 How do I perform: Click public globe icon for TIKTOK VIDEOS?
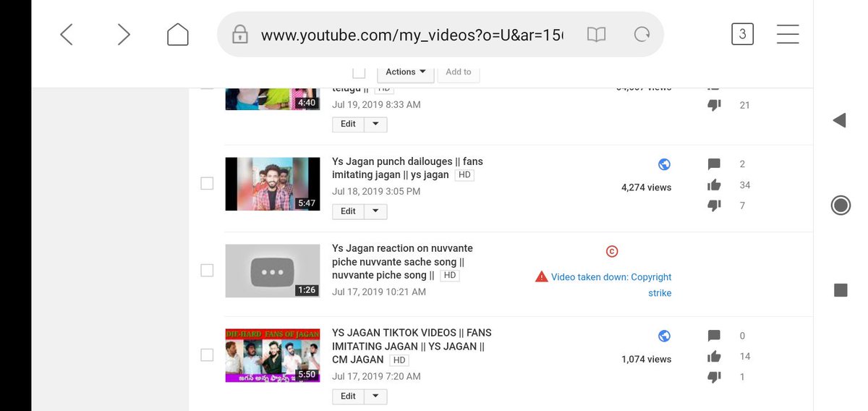pos(664,336)
